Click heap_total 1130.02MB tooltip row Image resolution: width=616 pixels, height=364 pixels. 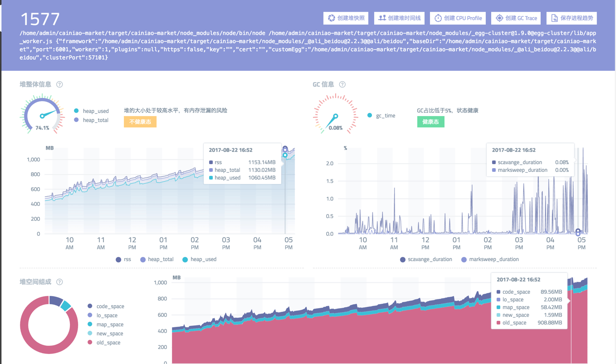pyautogui.click(x=242, y=170)
